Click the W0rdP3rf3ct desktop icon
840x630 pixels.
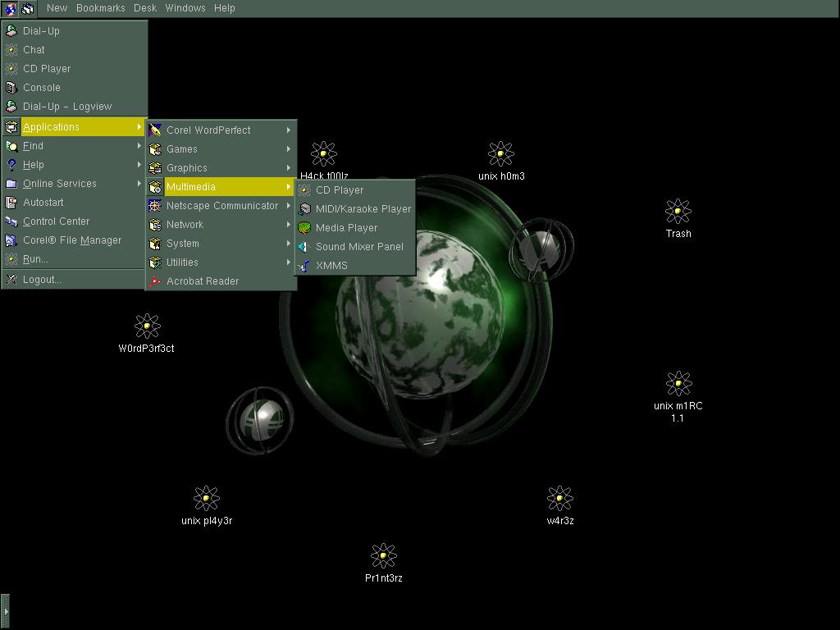[x=147, y=326]
